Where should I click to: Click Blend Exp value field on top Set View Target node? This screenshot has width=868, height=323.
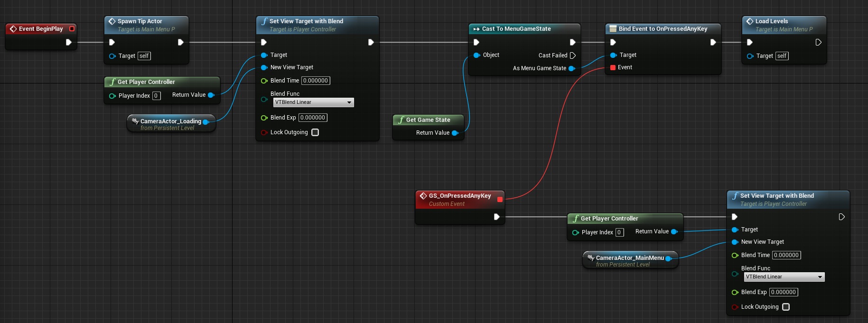point(313,118)
